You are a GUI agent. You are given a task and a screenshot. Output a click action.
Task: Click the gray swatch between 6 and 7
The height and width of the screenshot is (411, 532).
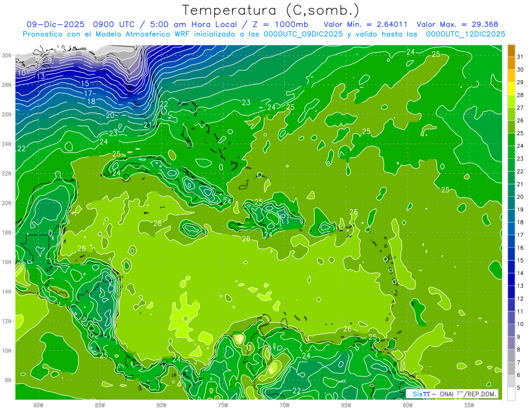(x=511, y=368)
